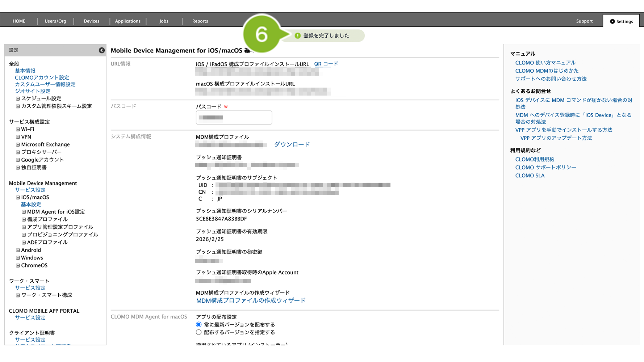Screen dimensions: 644x362
Task: Click the green success notification icon
Action: pos(298,35)
